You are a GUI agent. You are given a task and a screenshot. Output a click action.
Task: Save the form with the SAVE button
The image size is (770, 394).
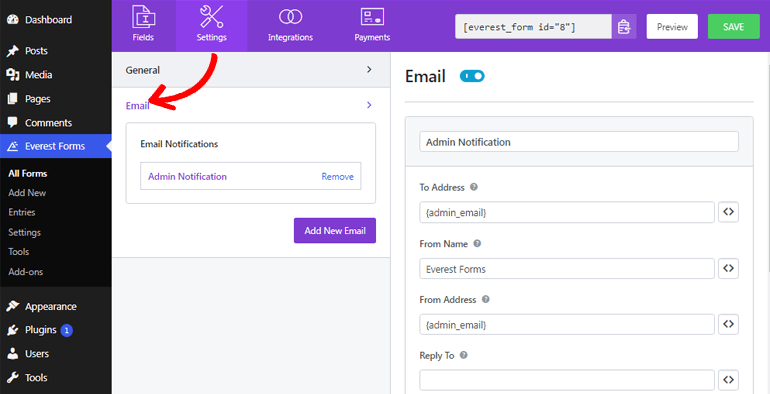point(733,27)
